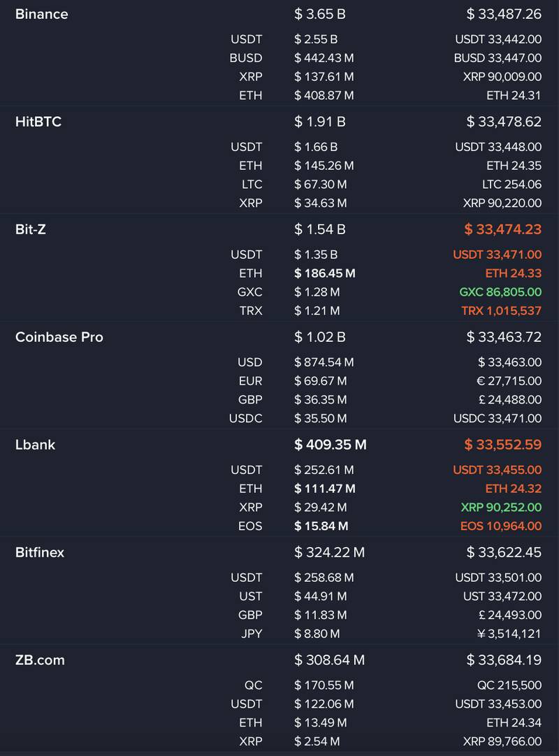The image size is (559, 756).
Task: Click the Lbank exchange name
Action: [x=36, y=445]
